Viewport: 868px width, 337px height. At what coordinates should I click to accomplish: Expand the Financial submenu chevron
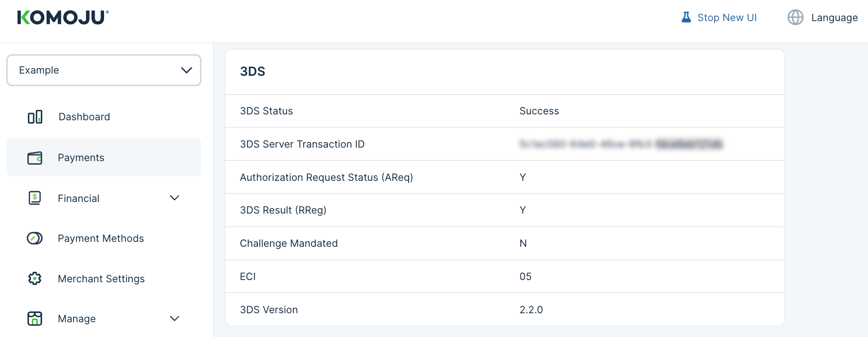click(174, 198)
